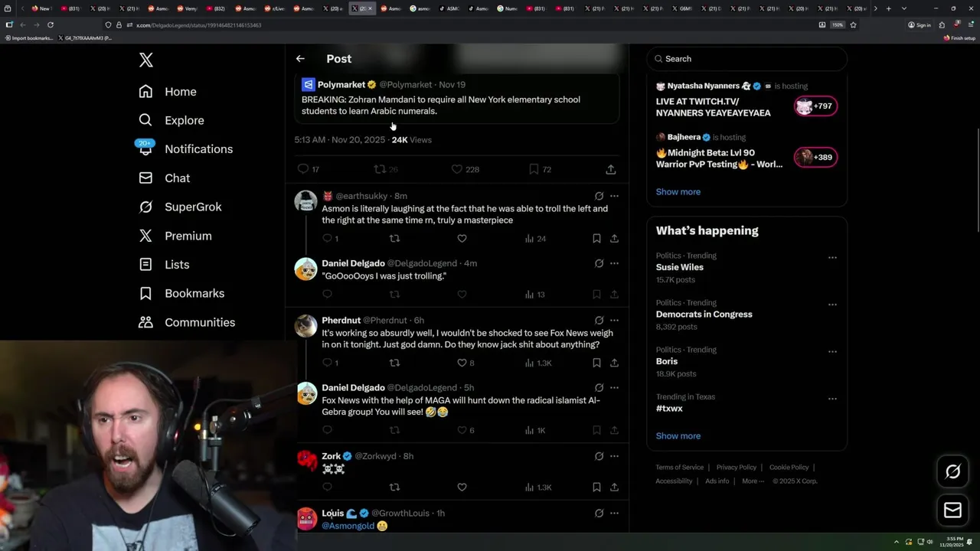Open more options on Daniel Delgado 4m reply

(614, 263)
